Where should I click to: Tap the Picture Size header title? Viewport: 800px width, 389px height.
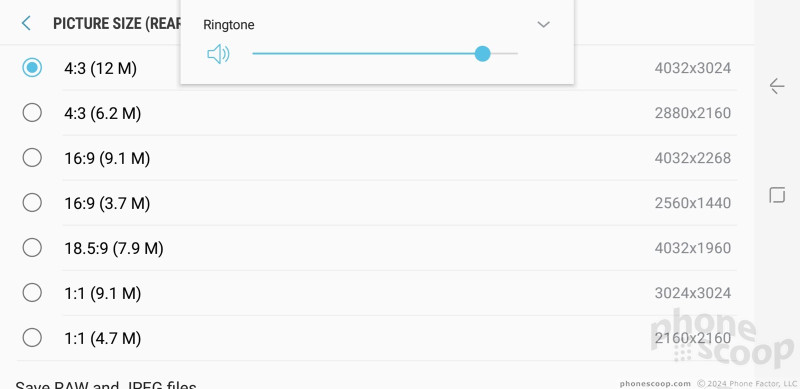(117, 23)
